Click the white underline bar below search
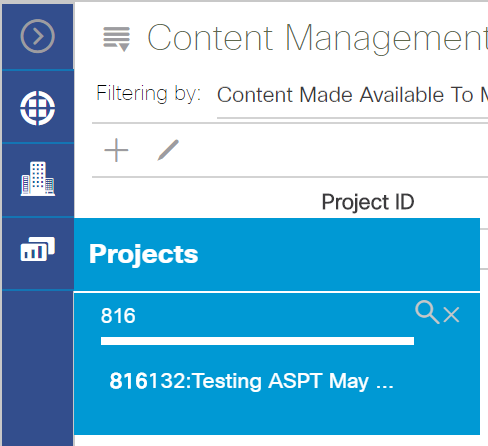Screen dimensions: 488x446 click(257, 341)
